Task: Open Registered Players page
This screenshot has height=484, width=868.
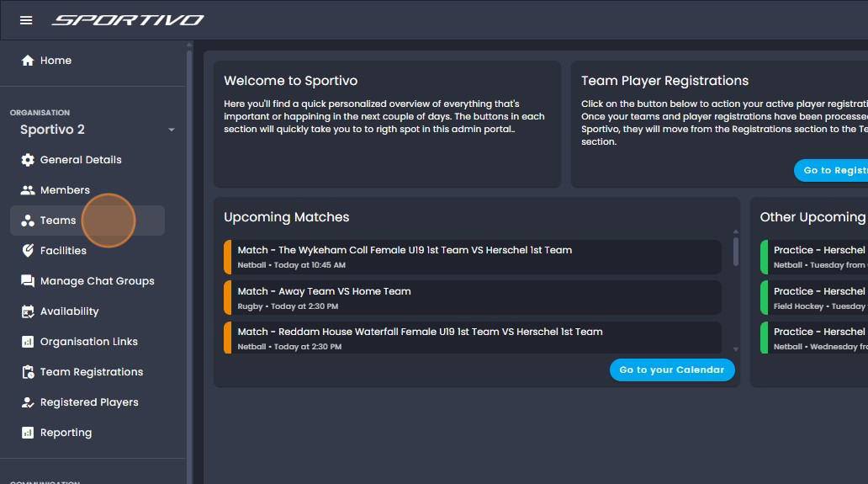Action: (87, 402)
